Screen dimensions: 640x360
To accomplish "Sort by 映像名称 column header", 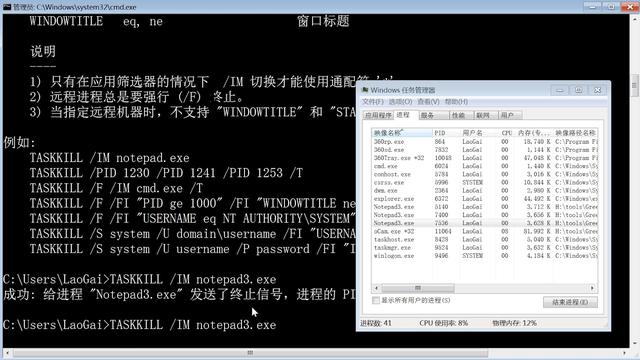I will 402,133.
